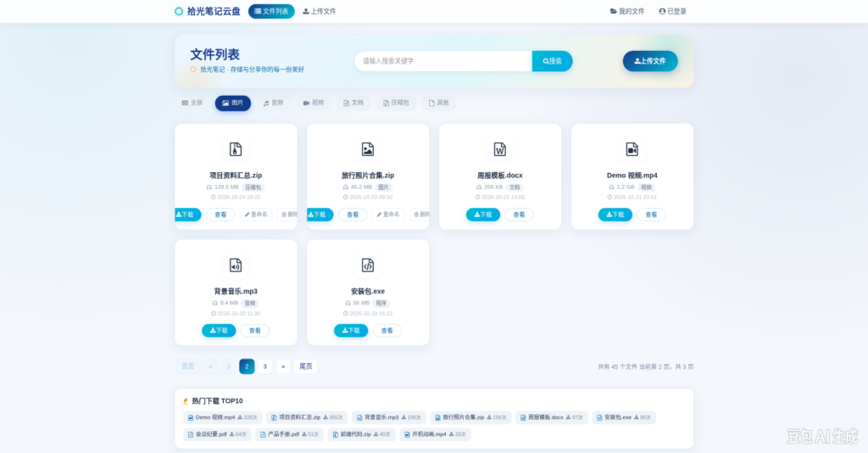The image size is (868, 453).
Task: Click the video file icon of Demo 视频.mp4
Action: (632, 149)
